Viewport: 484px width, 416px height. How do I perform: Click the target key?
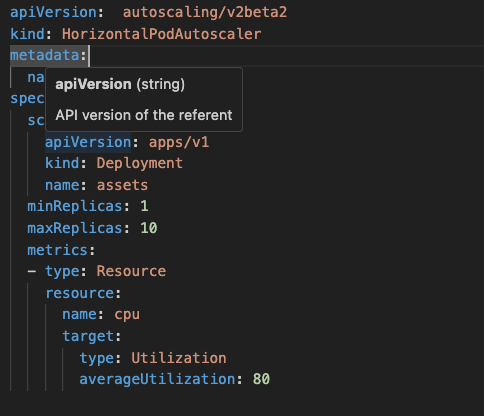pyautogui.click(x=88, y=336)
